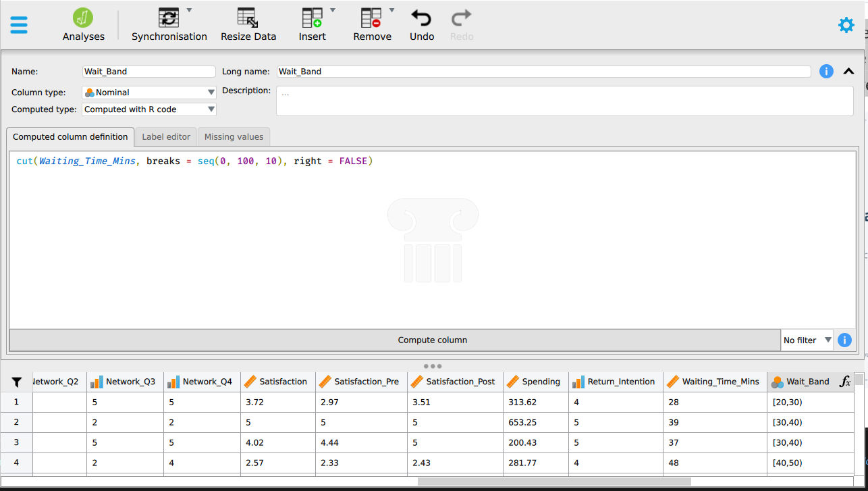Click the Satisfaction cell 3.72
The image size is (868, 491).
278,402
